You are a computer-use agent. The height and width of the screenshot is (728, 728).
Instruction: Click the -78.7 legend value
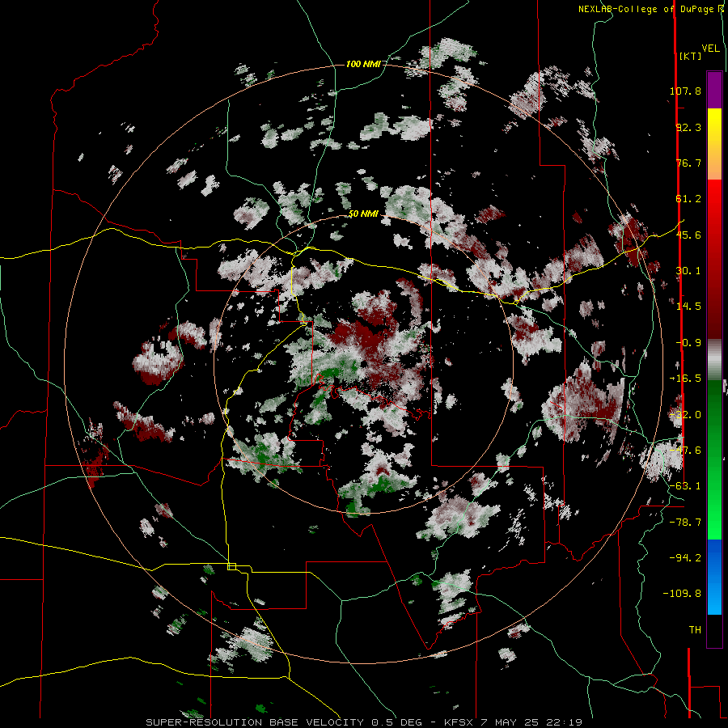pos(685,523)
